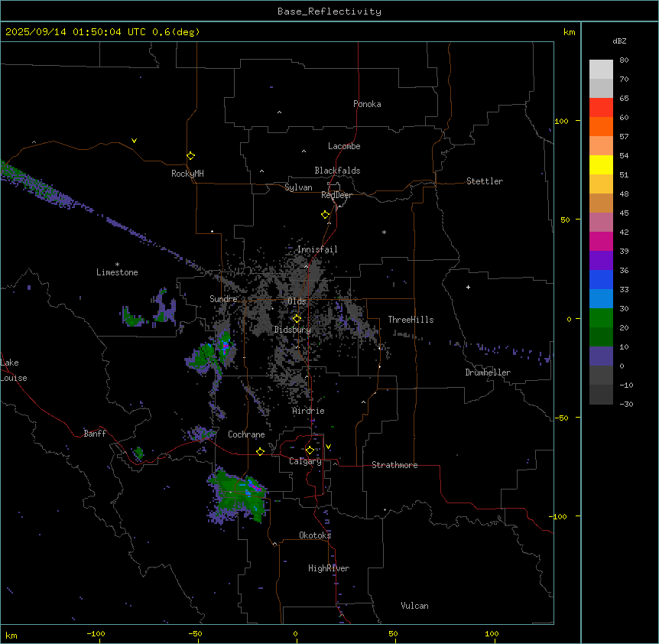This screenshot has height=644, width=659.
Task: Click the yellow radar marker near RockyMH
Action: [x=191, y=156]
